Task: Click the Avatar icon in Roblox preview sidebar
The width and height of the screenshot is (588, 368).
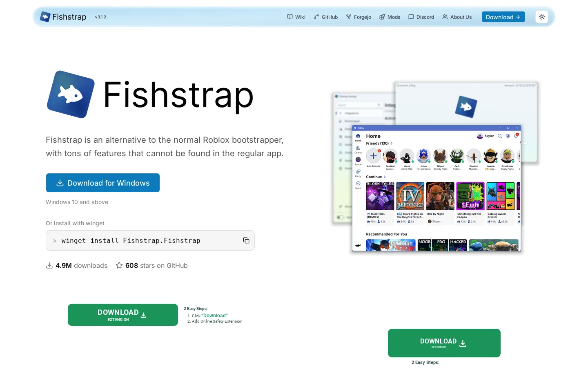Action: pos(358,159)
